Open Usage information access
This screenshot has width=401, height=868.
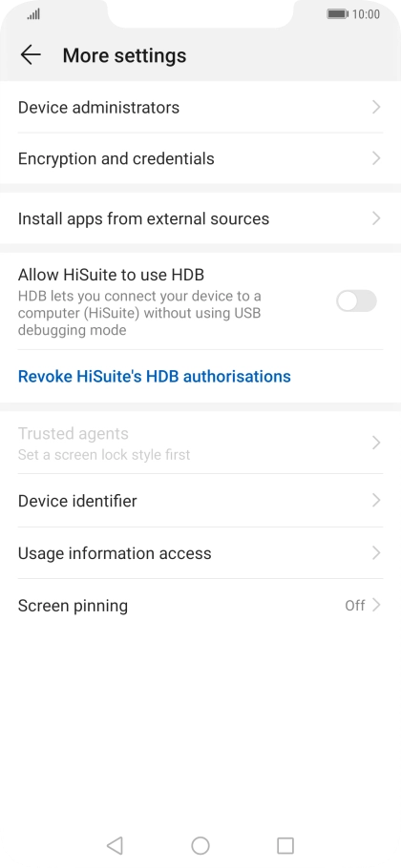(x=200, y=553)
